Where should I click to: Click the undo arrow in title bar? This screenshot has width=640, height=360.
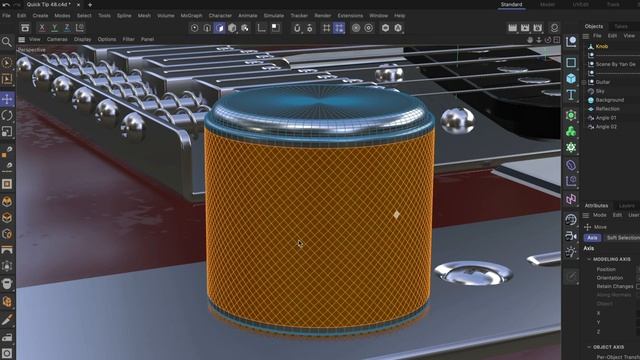coord(6,5)
